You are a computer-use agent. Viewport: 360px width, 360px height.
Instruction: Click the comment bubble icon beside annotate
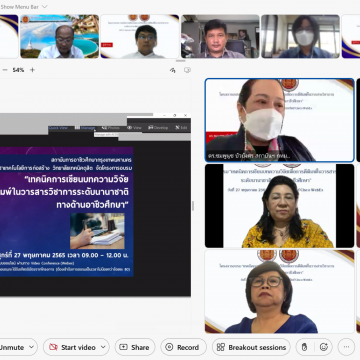[x=187, y=70]
